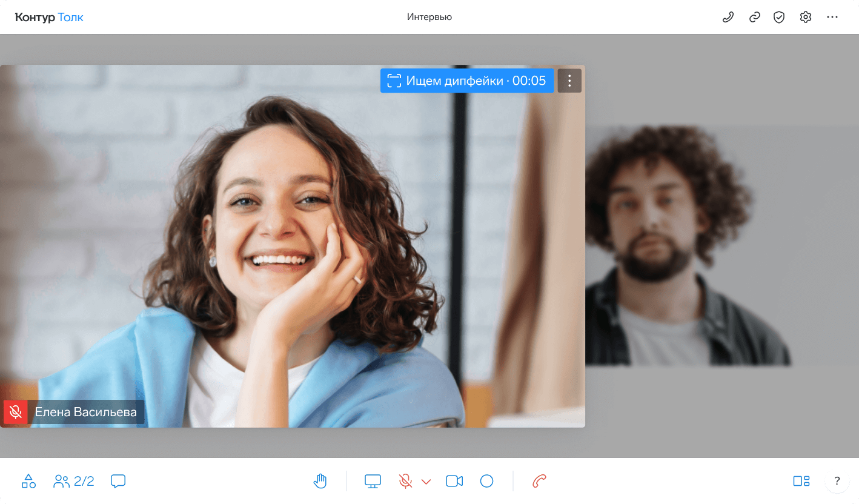Toggle the camera video icon
Viewport: 859px width, 504px height.
(x=454, y=481)
